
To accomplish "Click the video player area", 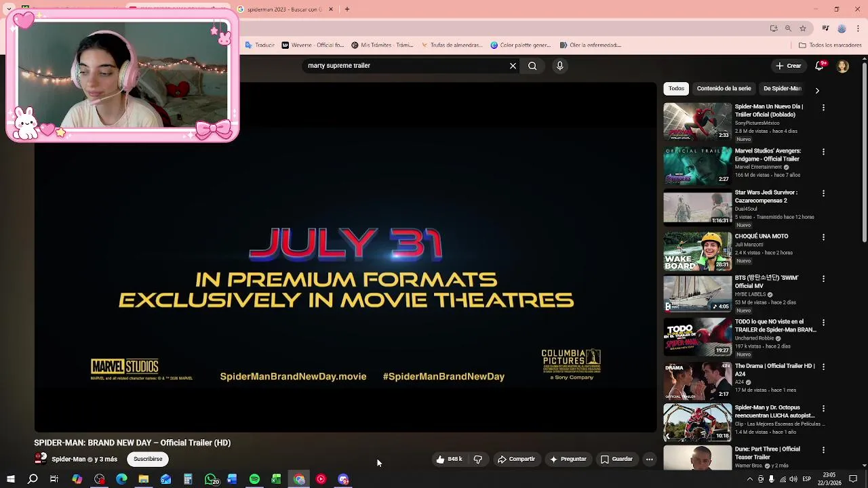I will (346, 258).
